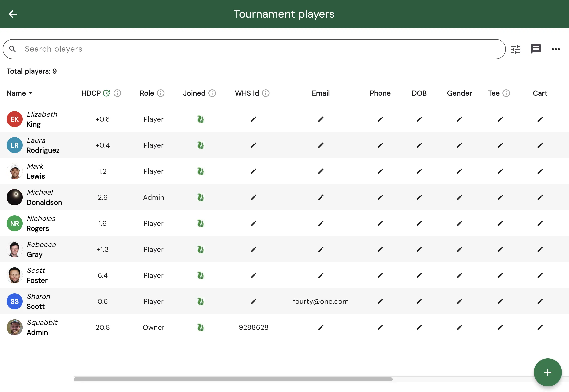Click the back arrow in the header
The height and width of the screenshot is (392, 569).
[x=13, y=14]
